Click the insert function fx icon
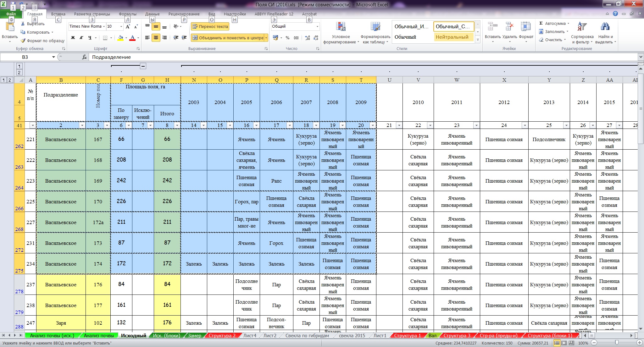The width and height of the screenshot is (644, 347). tap(84, 57)
